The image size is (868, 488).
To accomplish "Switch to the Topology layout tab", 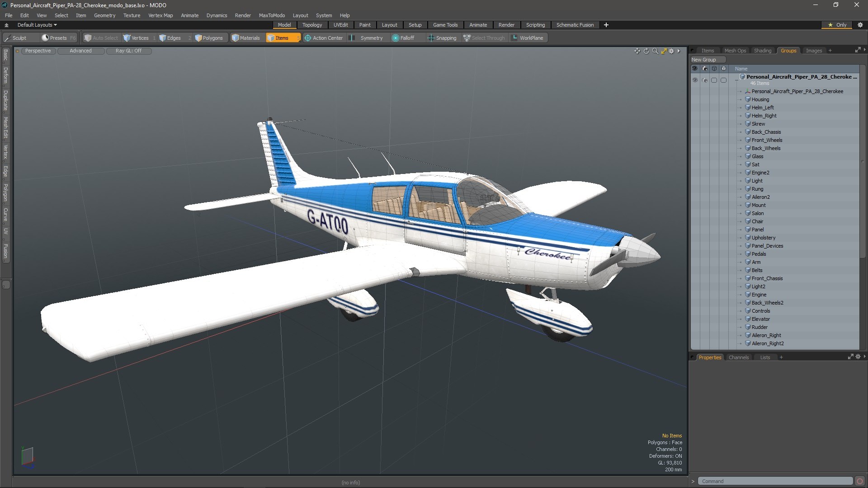I will [312, 25].
